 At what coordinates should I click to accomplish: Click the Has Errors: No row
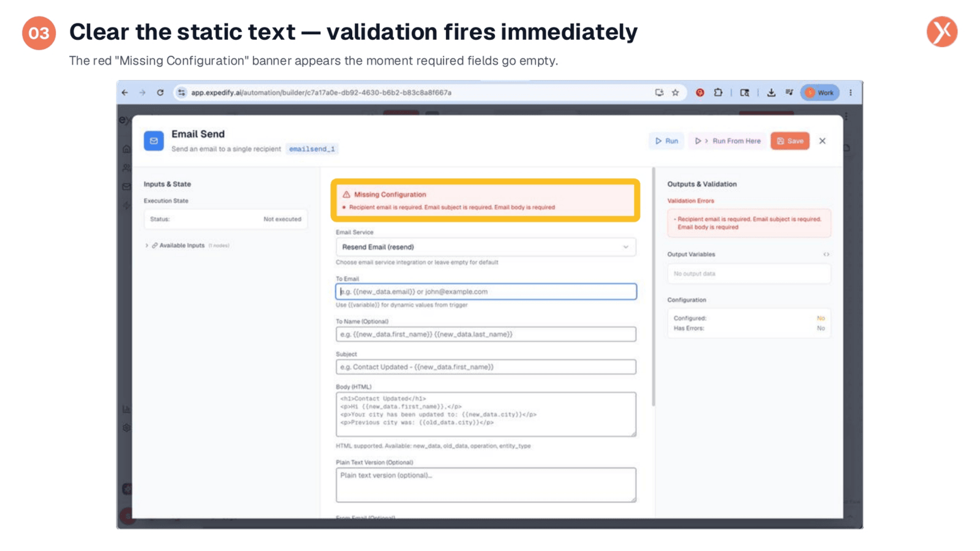[x=748, y=328]
